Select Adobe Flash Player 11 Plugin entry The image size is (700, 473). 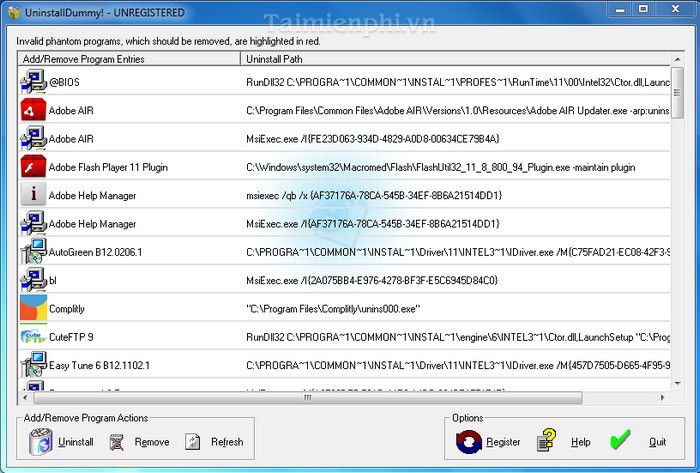point(108,167)
